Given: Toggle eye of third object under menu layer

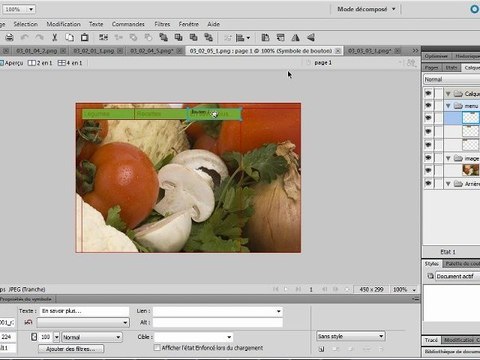Looking at the screenshot, I should coord(428,145).
